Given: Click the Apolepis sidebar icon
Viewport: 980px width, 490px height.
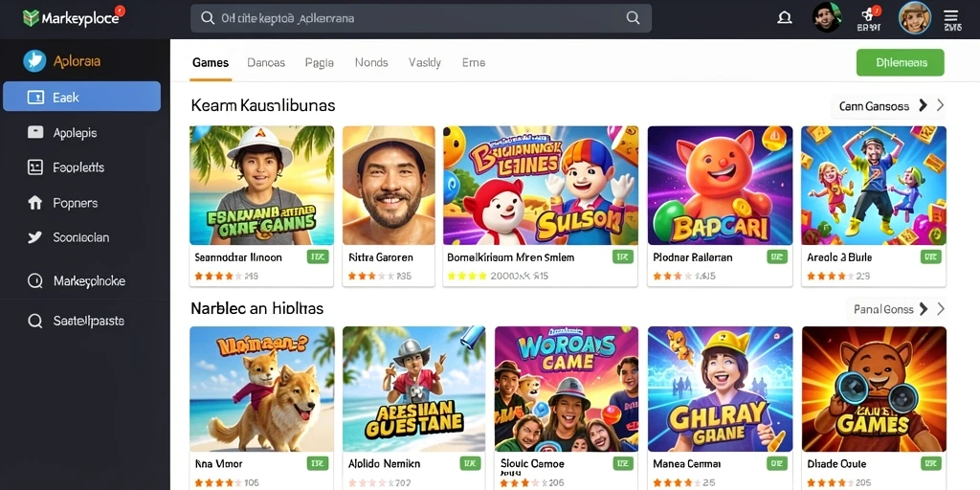Looking at the screenshot, I should pos(35,132).
